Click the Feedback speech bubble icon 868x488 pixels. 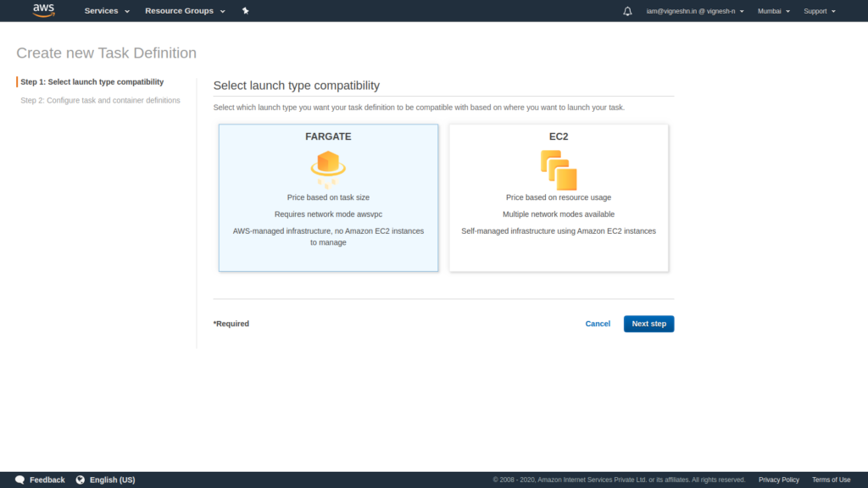[x=20, y=480]
